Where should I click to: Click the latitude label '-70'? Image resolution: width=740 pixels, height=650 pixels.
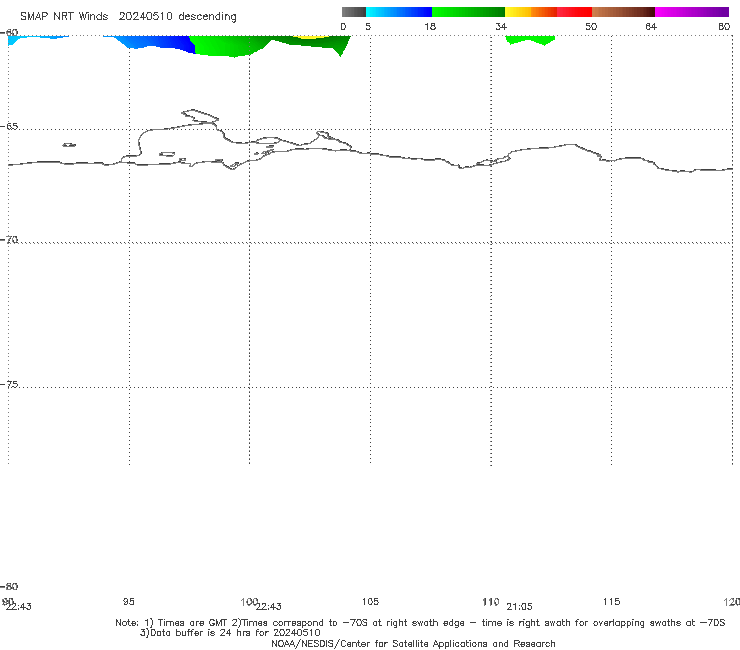tap(9, 240)
